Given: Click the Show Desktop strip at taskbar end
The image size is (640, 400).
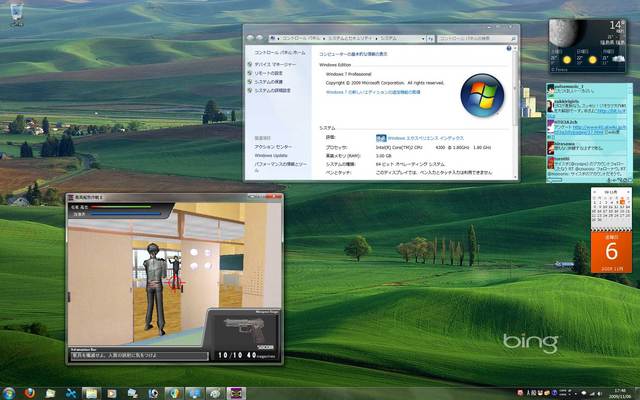Looking at the screenshot, I should coord(637,393).
